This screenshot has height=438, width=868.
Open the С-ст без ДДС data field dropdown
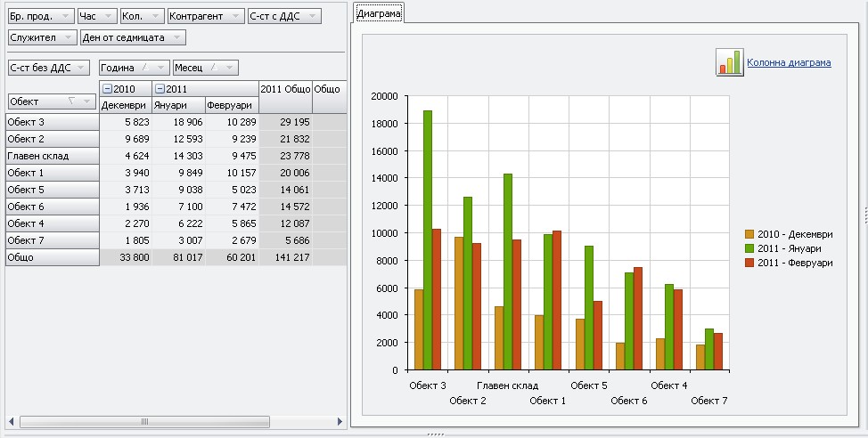pyautogui.click(x=80, y=68)
